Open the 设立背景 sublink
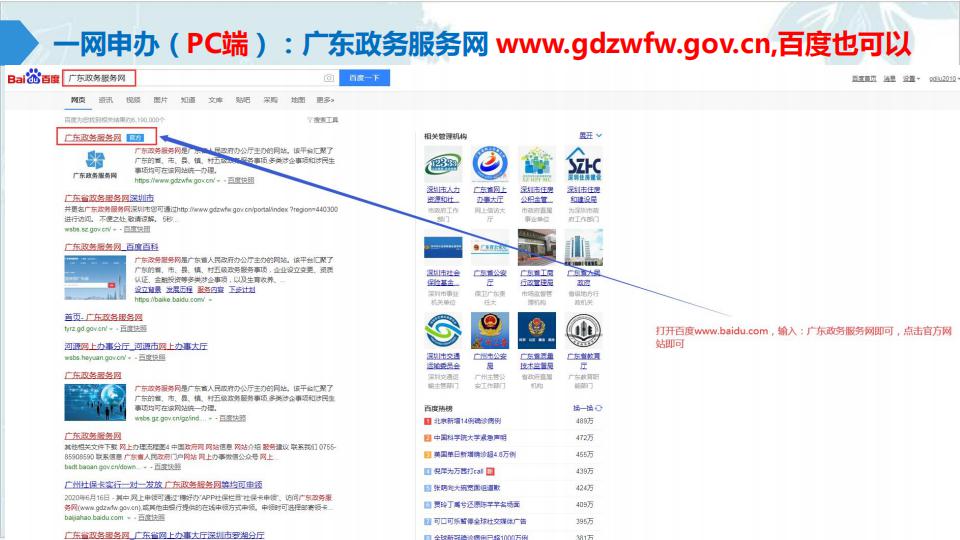960x540 pixels. (x=148, y=290)
